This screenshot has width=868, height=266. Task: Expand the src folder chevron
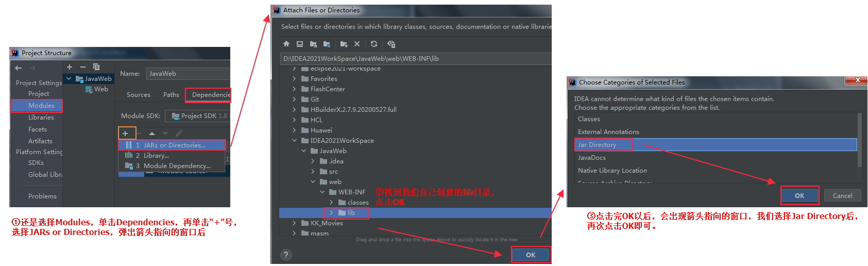tap(313, 172)
